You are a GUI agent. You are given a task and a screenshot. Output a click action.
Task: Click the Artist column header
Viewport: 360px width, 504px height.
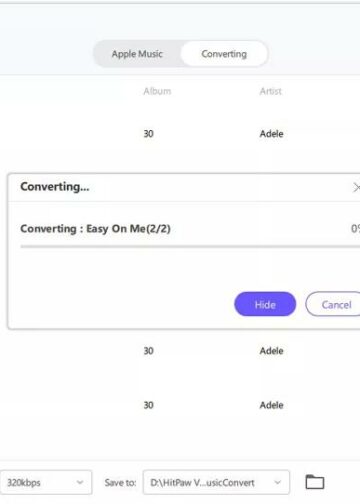[271, 91]
